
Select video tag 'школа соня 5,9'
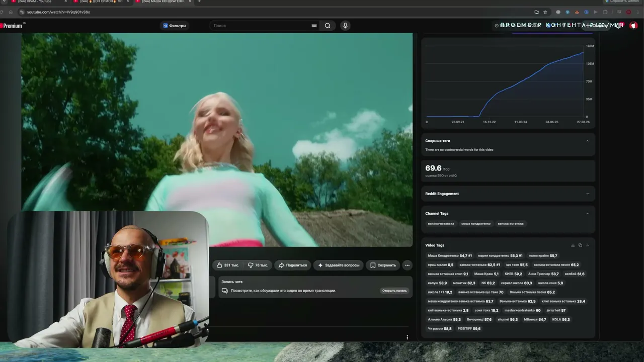[550, 283]
